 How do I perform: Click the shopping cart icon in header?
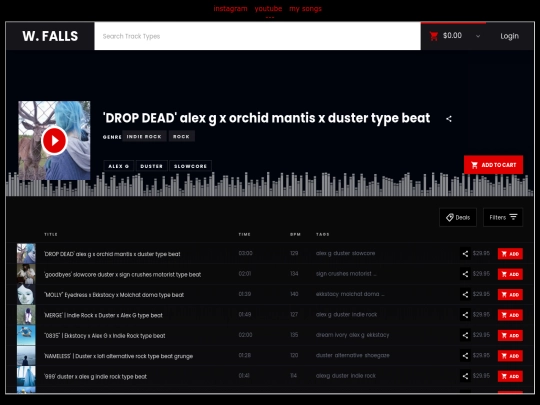434,36
